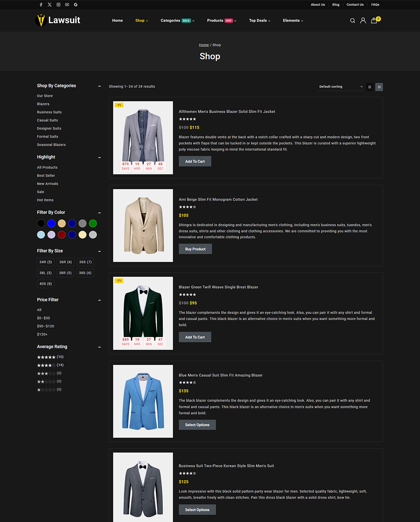This screenshot has height=522, width=420.
Task: Open the search icon in header
Action: 353,20
